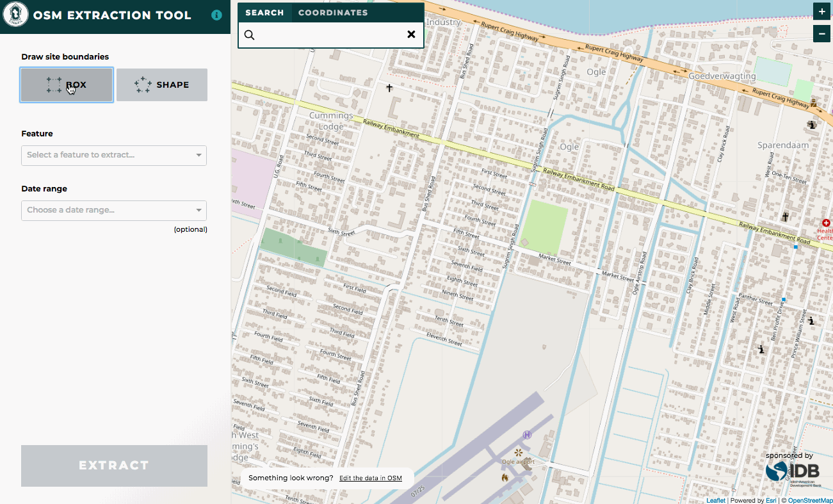
Task: Click the magnifying glass search icon
Action: point(250,35)
